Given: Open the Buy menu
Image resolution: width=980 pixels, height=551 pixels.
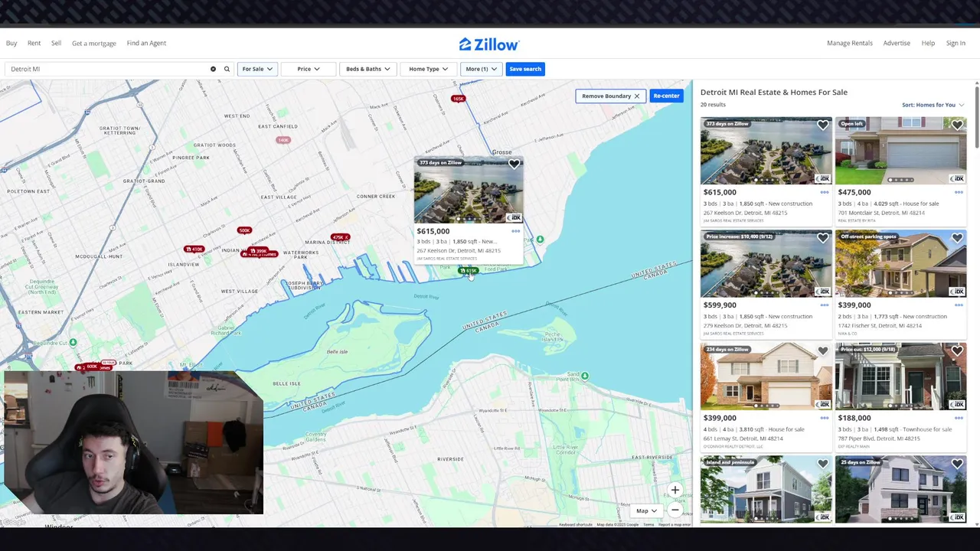Looking at the screenshot, I should 11,43.
